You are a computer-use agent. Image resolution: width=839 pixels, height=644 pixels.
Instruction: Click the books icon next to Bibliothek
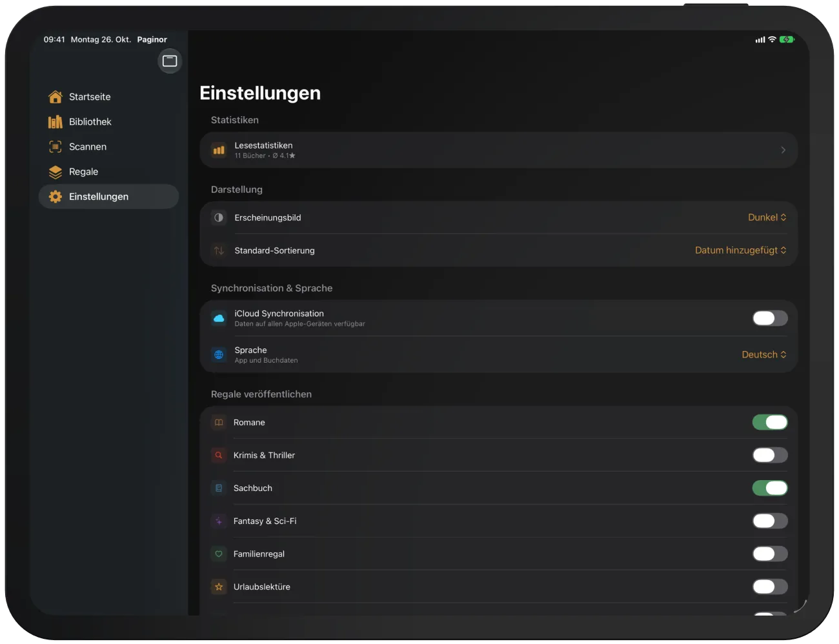(56, 122)
